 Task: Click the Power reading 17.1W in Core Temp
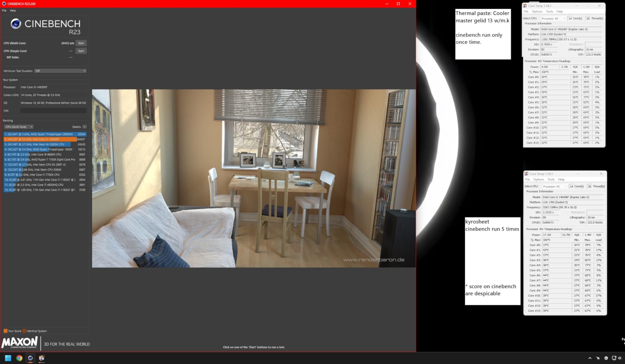point(551,235)
